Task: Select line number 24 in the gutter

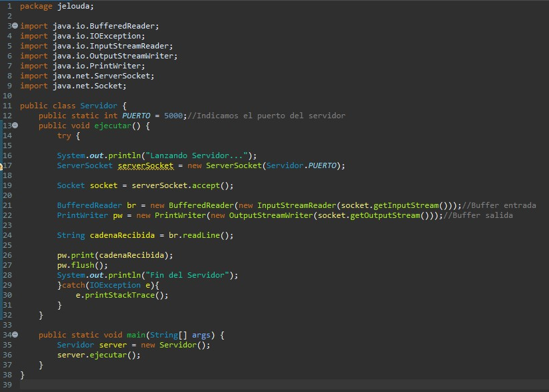Action: coord(7,235)
